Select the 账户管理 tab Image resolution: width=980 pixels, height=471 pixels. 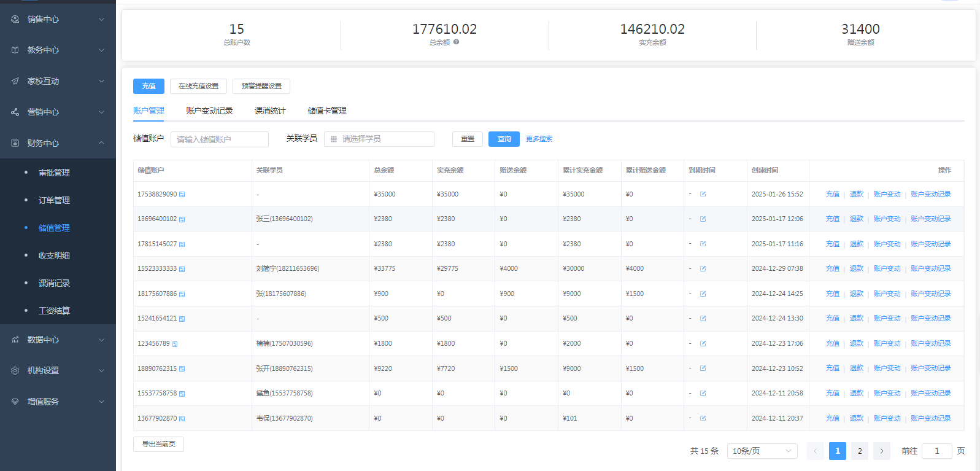pos(149,111)
